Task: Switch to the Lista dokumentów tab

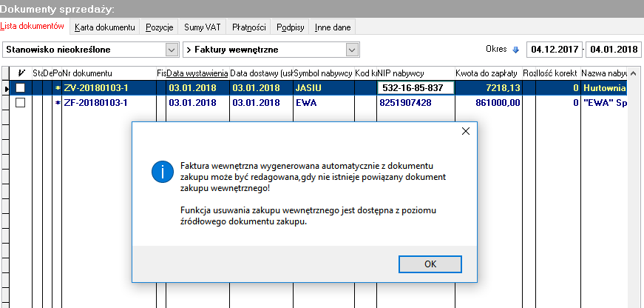Action: tap(33, 27)
